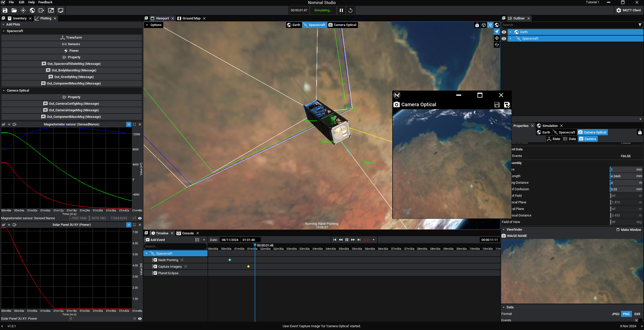
Task: Click the globe icon in top toolbar
Action: [x=32, y=10]
